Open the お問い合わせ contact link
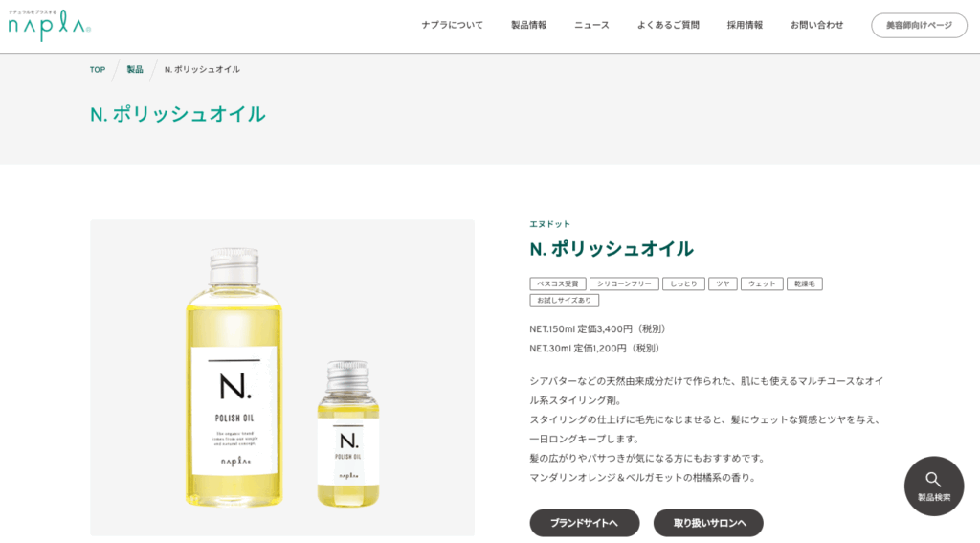The height and width of the screenshot is (543, 980). pyautogui.click(x=816, y=25)
